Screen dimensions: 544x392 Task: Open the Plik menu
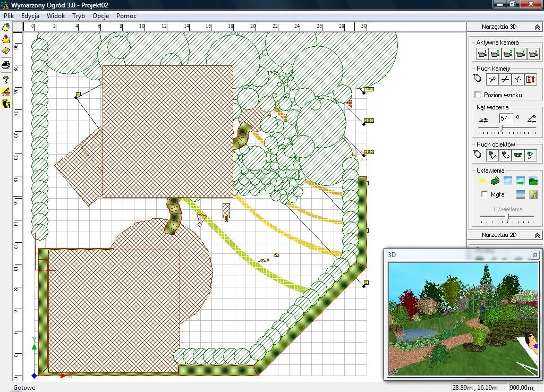click(8, 16)
